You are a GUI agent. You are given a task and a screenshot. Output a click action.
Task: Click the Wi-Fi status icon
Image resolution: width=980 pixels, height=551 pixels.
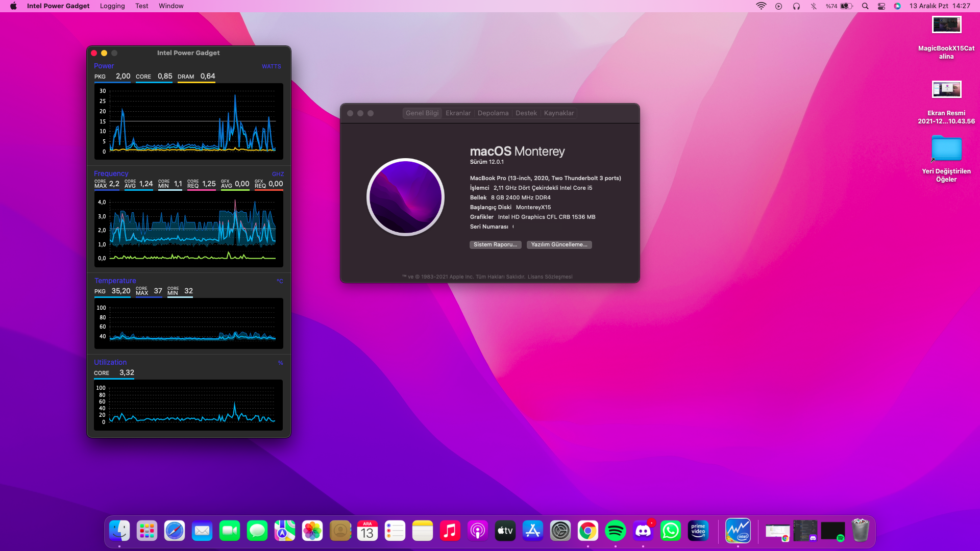761,6
